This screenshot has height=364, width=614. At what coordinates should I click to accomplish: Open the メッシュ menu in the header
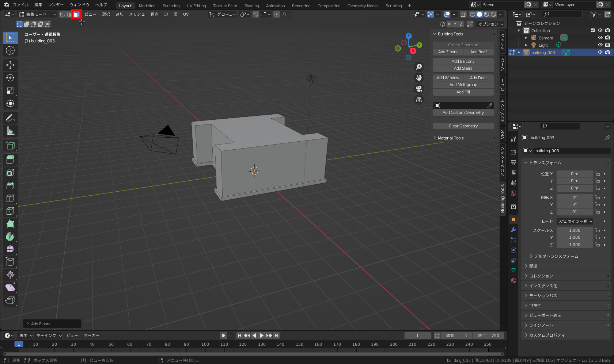point(136,14)
